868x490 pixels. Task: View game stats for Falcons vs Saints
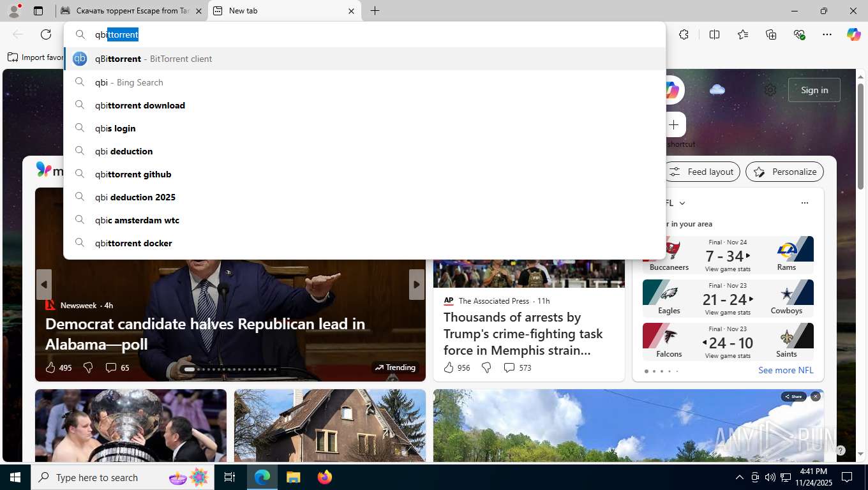click(x=728, y=356)
